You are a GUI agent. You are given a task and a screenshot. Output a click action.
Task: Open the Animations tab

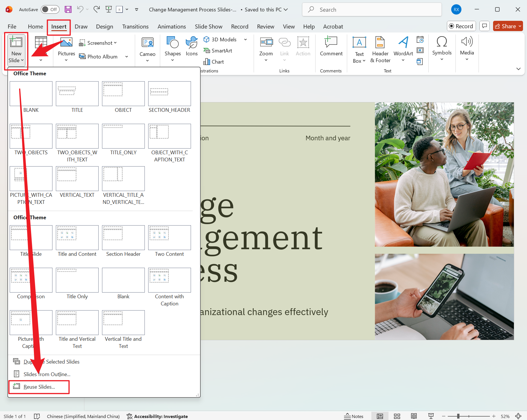(x=172, y=26)
